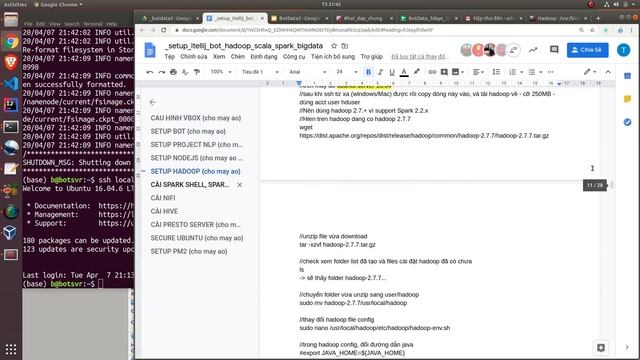This screenshot has width=640, height=360.
Task: Select the paint format tool
Action: 197,72
